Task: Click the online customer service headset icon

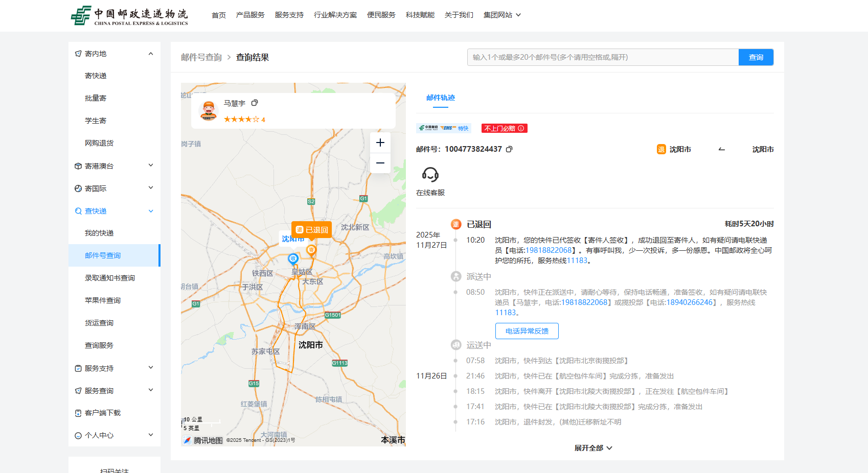Action: pos(430,175)
